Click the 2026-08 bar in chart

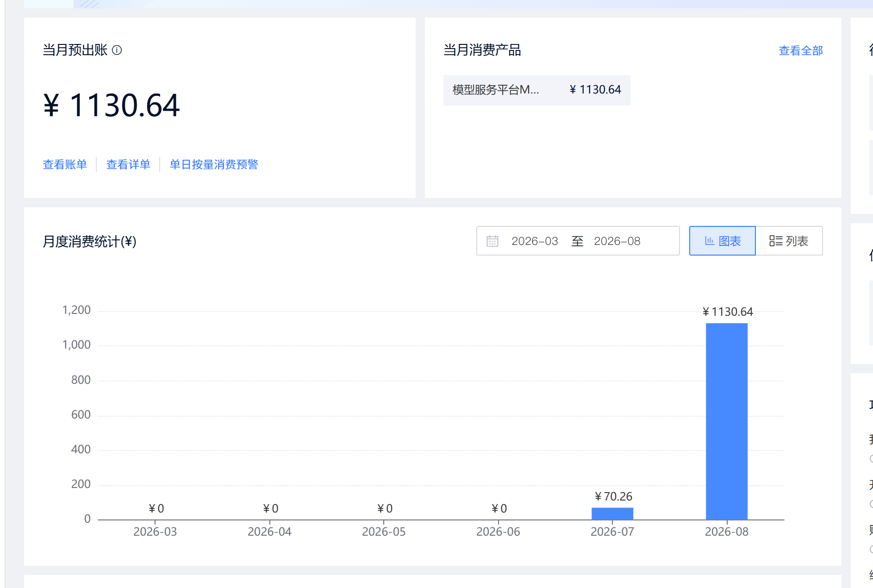pyautogui.click(x=727, y=421)
